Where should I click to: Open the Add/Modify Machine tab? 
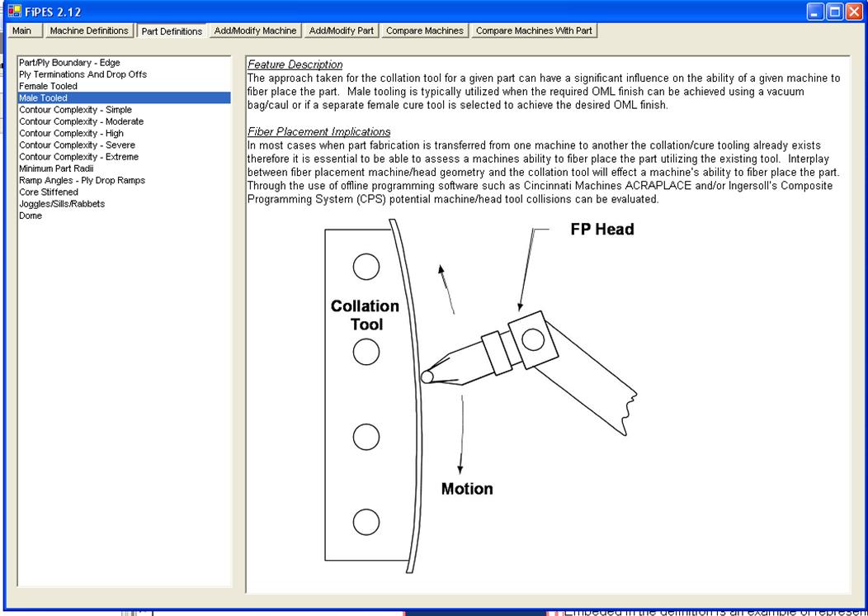click(x=255, y=31)
